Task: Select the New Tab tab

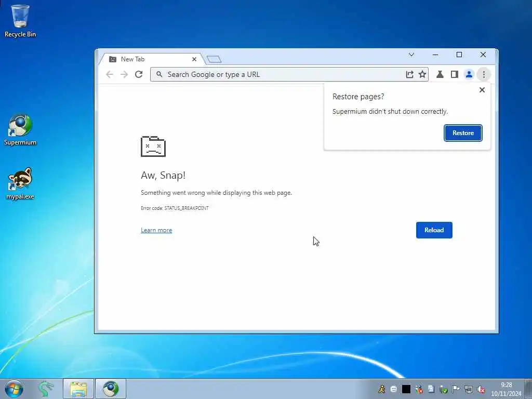Action: (x=153, y=59)
